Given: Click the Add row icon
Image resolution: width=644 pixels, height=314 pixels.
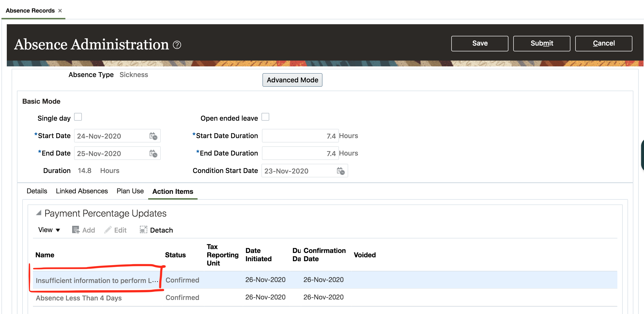Looking at the screenshot, I should tap(76, 230).
